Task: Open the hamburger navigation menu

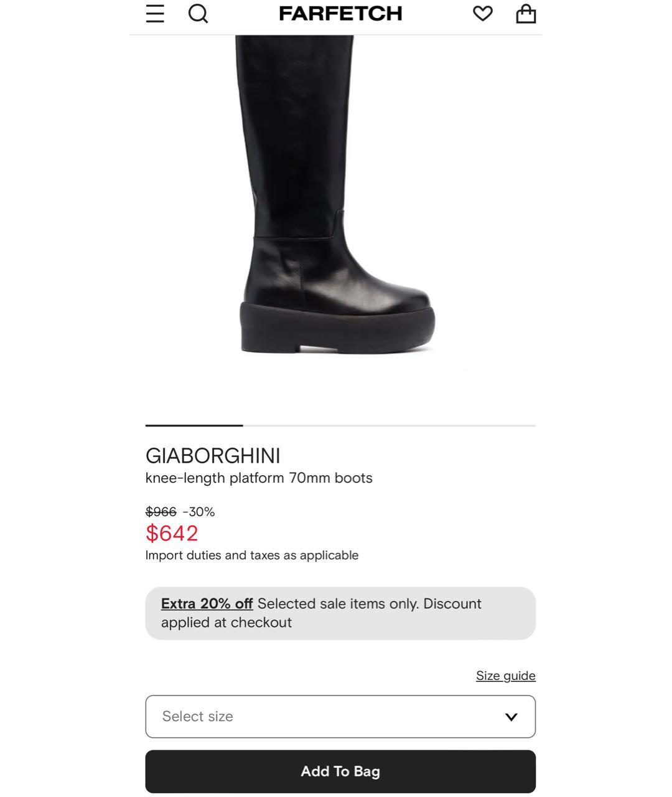Action: click(155, 14)
